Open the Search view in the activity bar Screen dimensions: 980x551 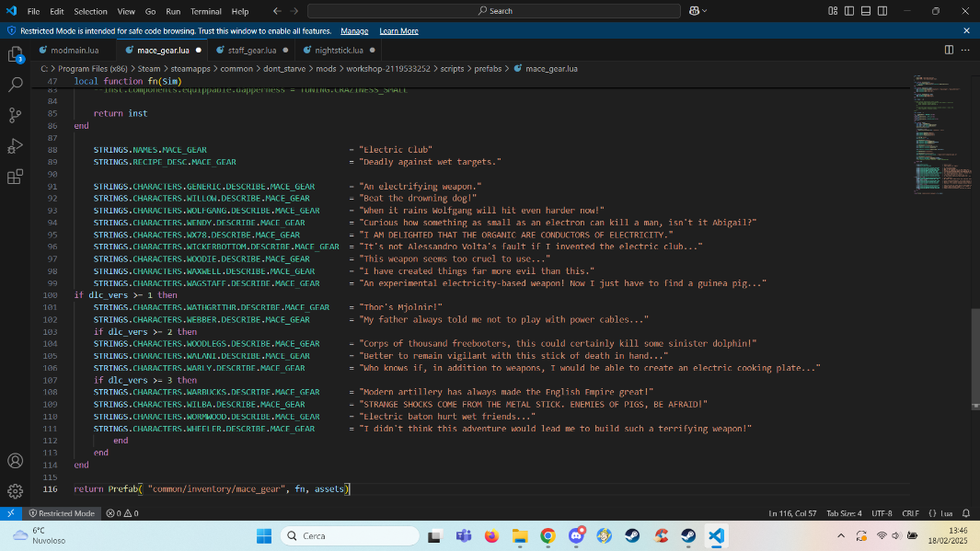[15, 84]
